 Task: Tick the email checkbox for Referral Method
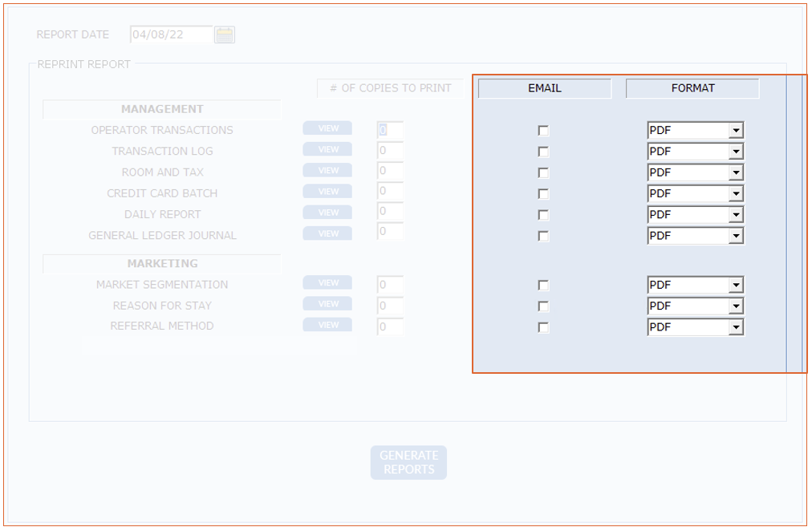(x=543, y=327)
